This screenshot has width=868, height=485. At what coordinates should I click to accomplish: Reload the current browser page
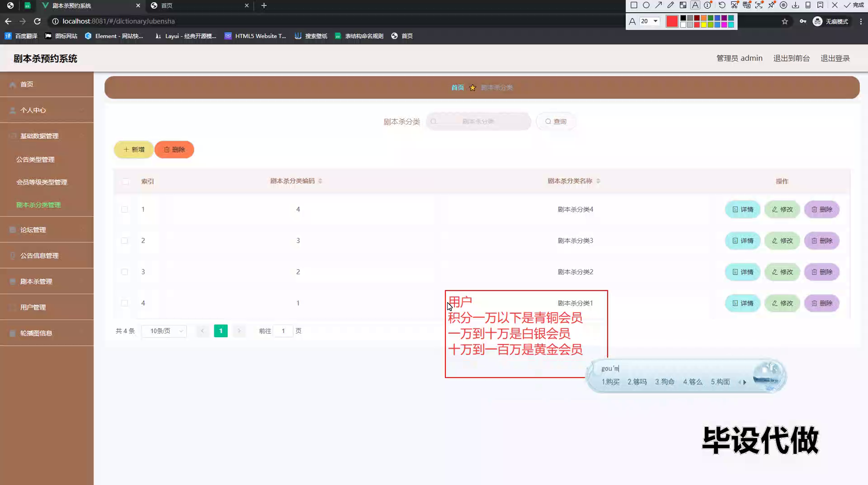pos(38,21)
